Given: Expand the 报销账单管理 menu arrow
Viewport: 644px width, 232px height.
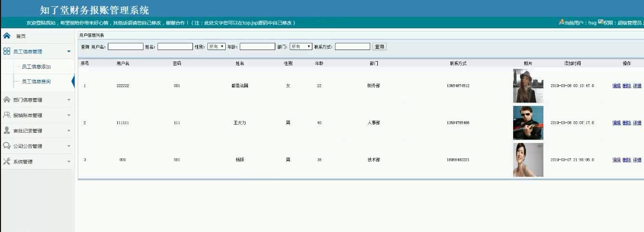Looking at the screenshot, I should pos(69,116).
